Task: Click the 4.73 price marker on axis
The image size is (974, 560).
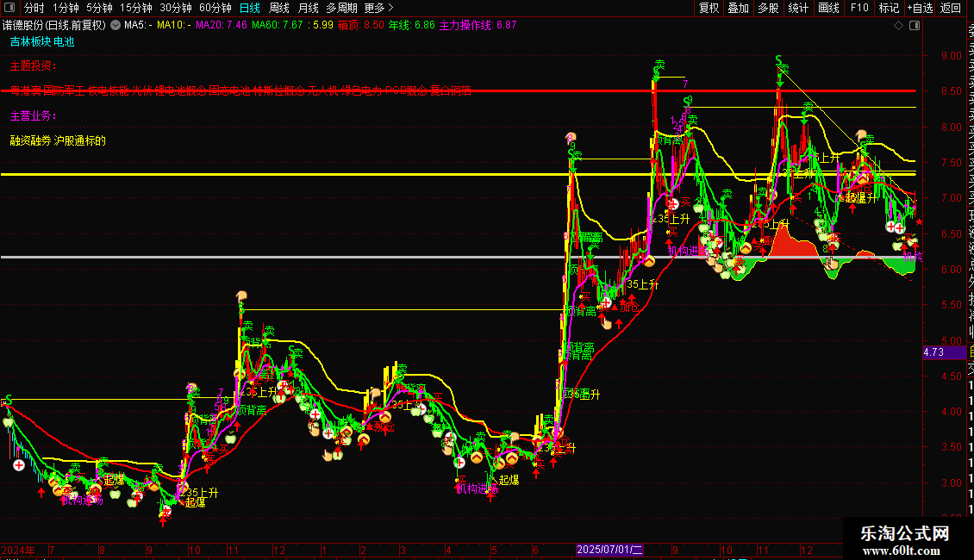Action: coord(944,352)
